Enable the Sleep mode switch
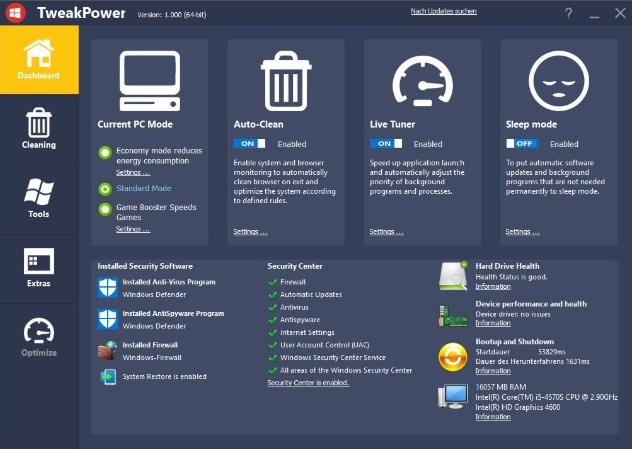 (522, 144)
